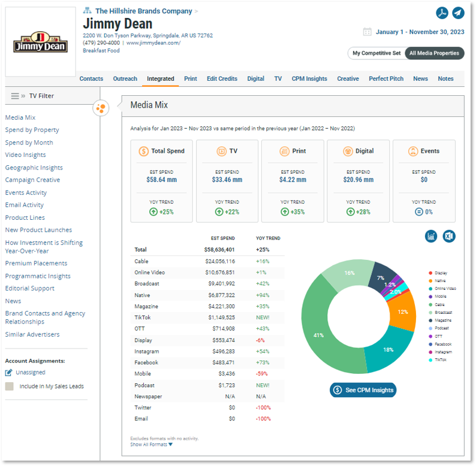Click the Print card icon
This screenshot has width=476, height=466.
pos(284,151)
